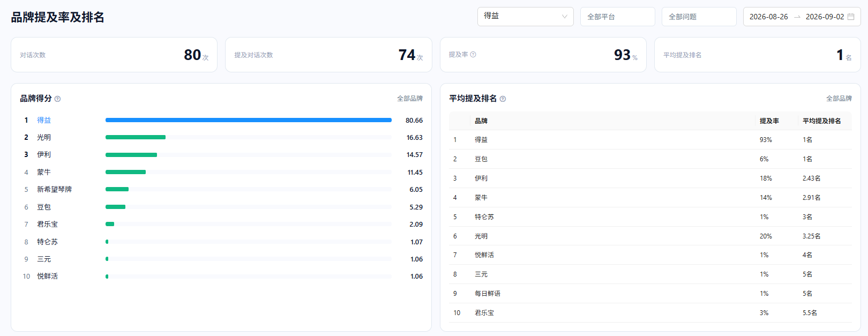Open the 全部平台 platform selector
The height and width of the screenshot is (336, 868).
click(x=617, y=17)
